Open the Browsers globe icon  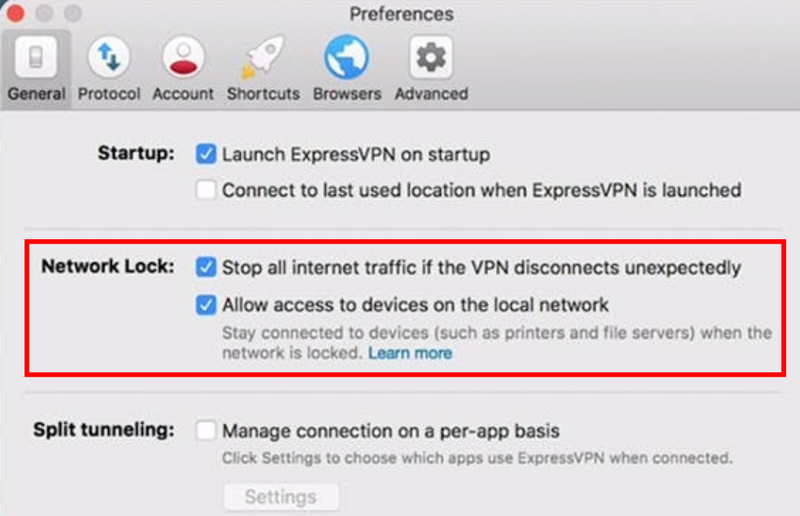[x=347, y=57]
